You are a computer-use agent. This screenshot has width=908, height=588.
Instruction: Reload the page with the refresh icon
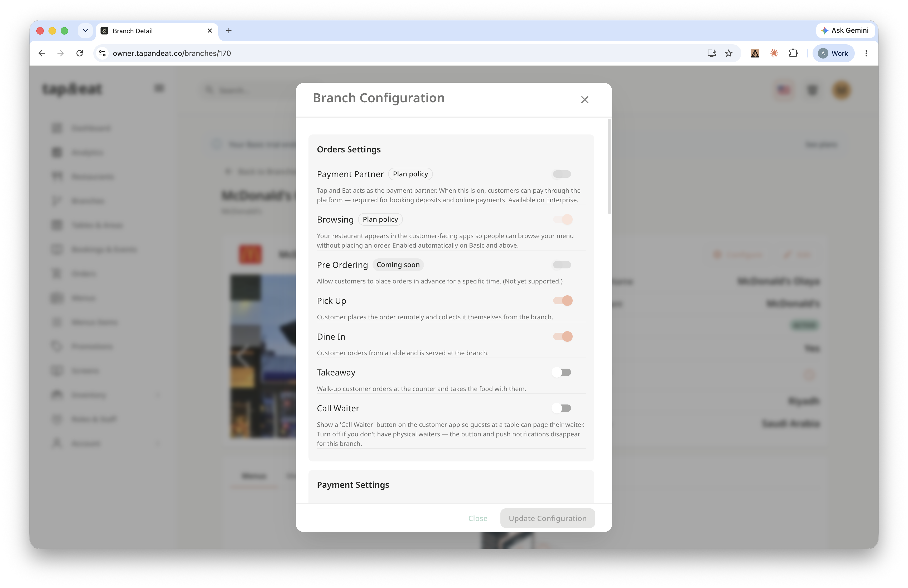tap(80, 54)
